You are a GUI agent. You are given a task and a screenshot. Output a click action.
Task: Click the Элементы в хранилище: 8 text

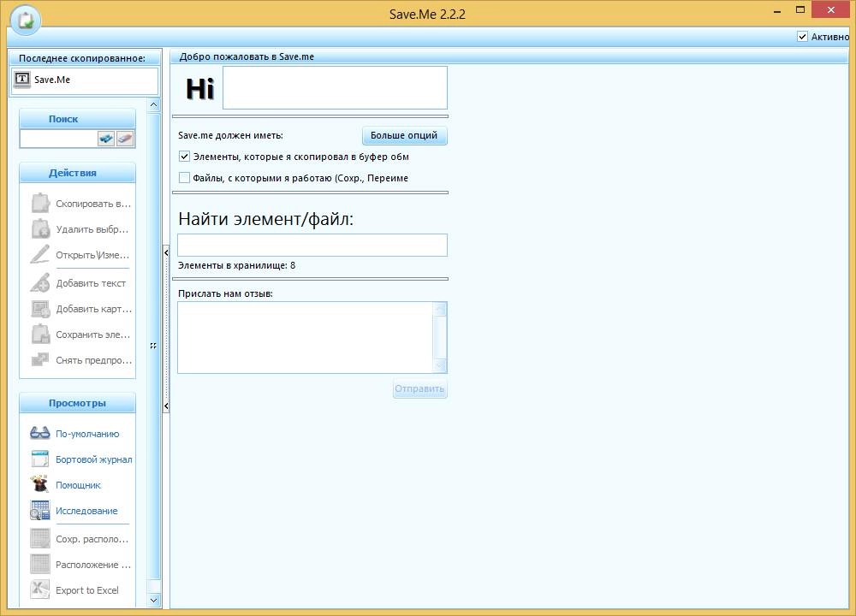tap(236, 265)
